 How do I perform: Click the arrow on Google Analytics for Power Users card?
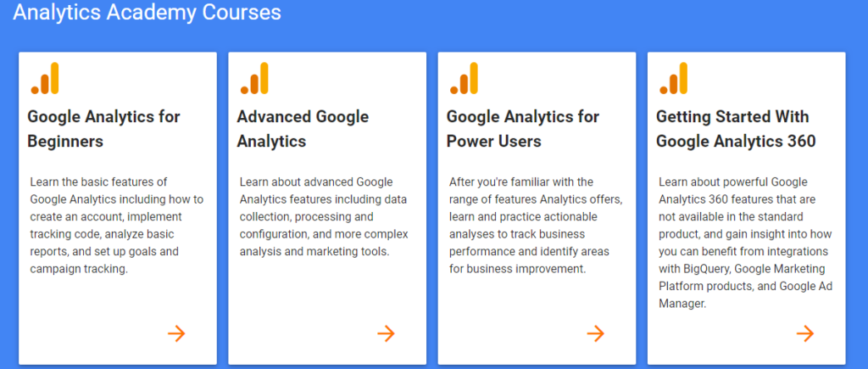[x=596, y=333]
